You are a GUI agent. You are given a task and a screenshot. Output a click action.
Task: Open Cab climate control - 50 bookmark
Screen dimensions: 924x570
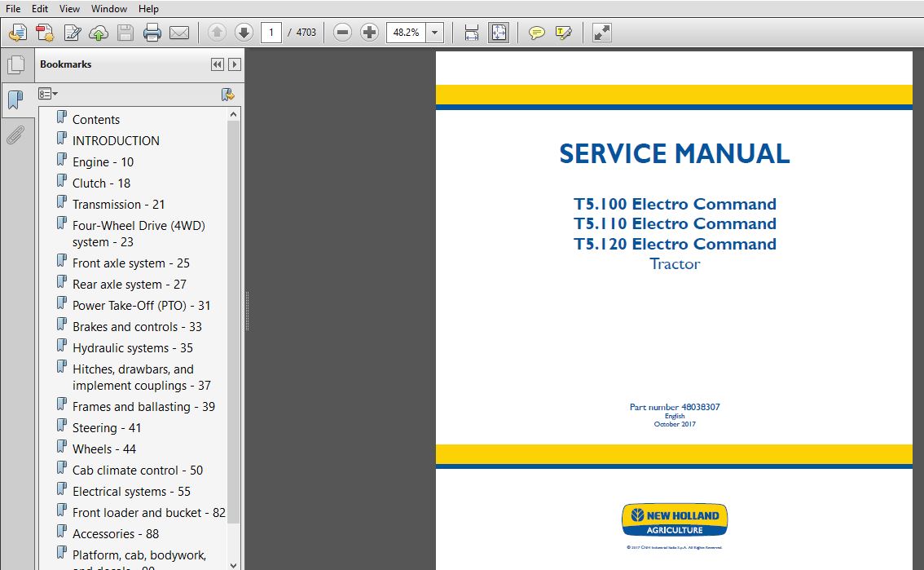138,471
